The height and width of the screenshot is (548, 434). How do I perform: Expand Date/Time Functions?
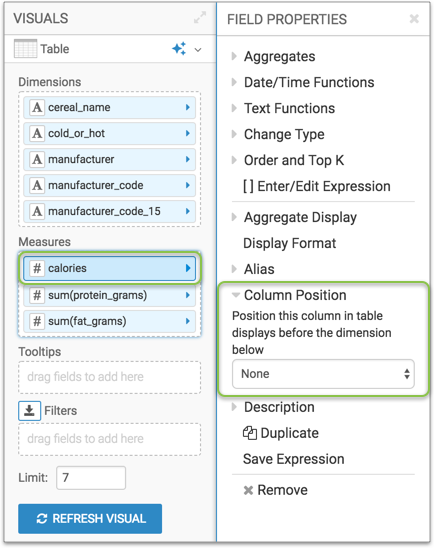pyautogui.click(x=303, y=82)
